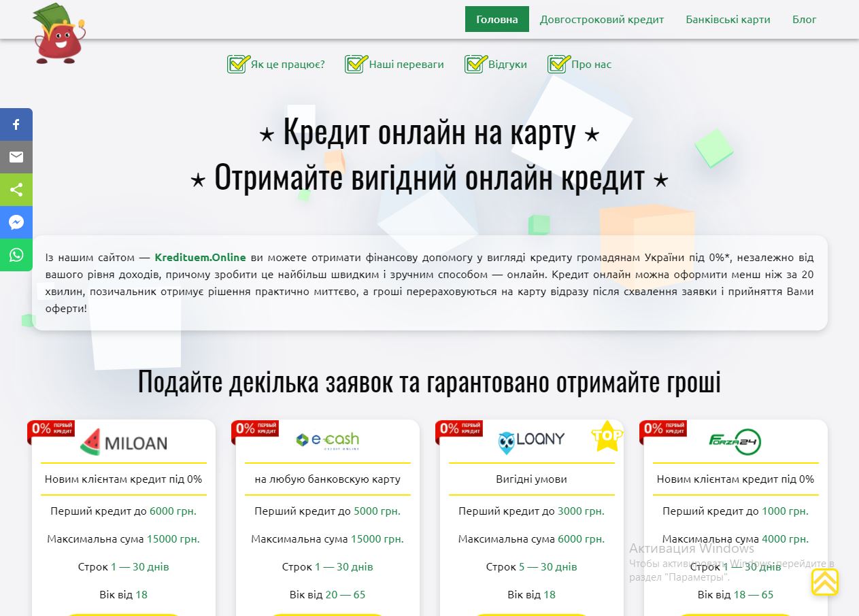The height and width of the screenshot is (616, 859).
Task: Open the LOANY owl logo
Action: click(x=531, y=441)
